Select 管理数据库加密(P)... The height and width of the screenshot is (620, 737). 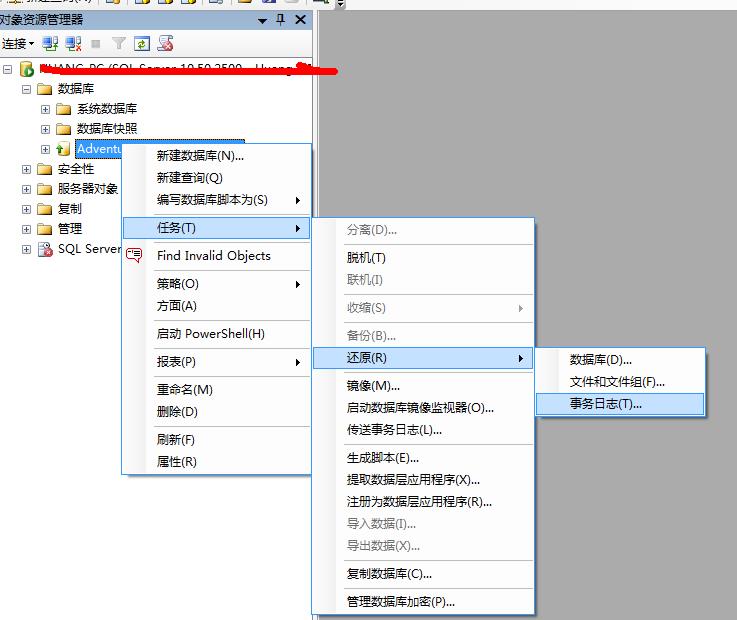pyautogui.click(x=423, y=602)
